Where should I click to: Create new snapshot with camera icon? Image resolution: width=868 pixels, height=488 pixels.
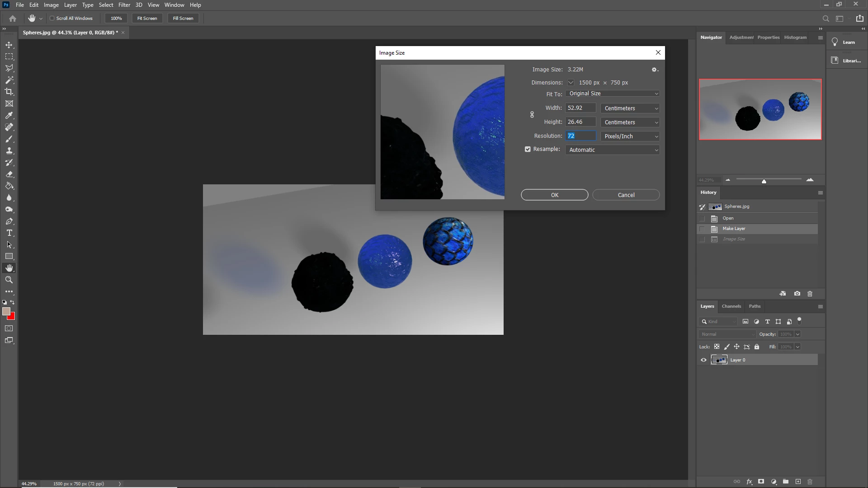coord(797,294)
